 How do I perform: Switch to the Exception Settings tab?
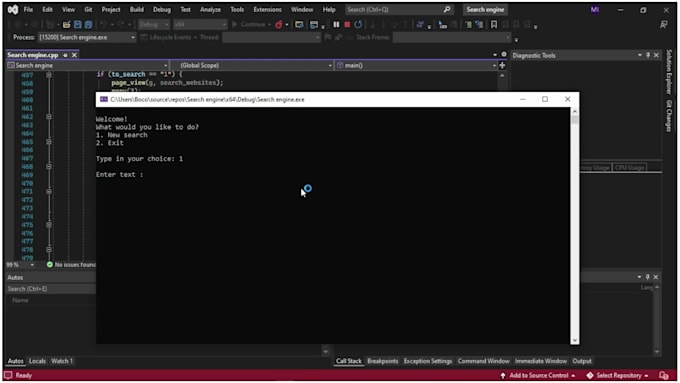pos(428,361)
